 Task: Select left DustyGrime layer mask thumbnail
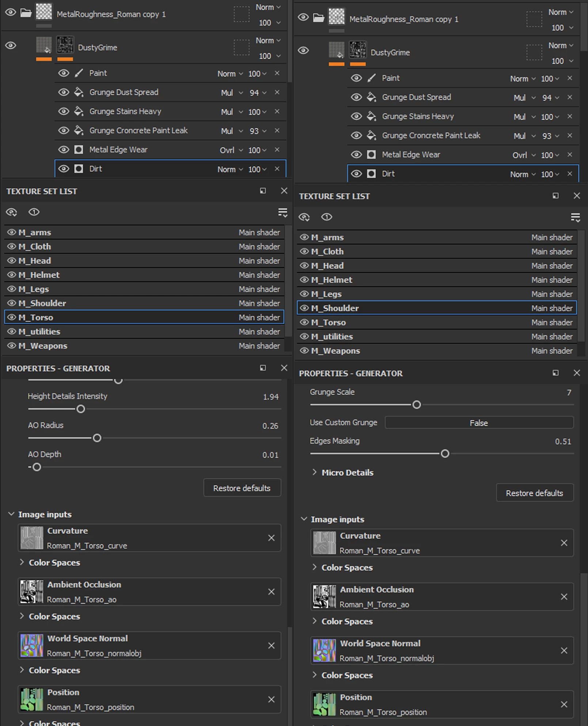point(65,45)
